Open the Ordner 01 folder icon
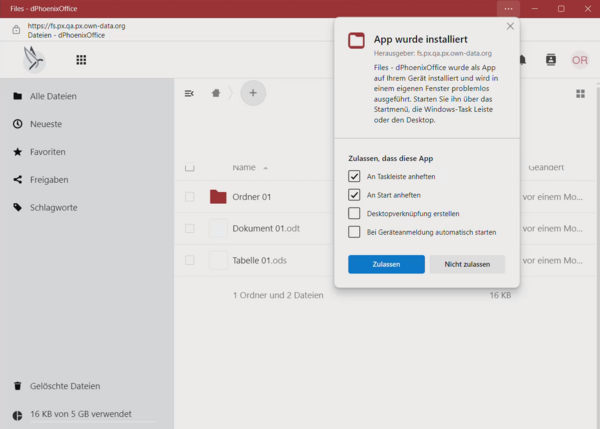 pyautogui.click(x=218, y=197)
